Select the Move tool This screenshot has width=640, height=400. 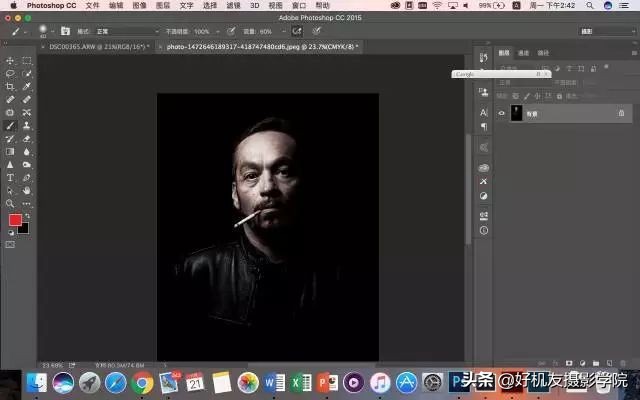[10, 60]
